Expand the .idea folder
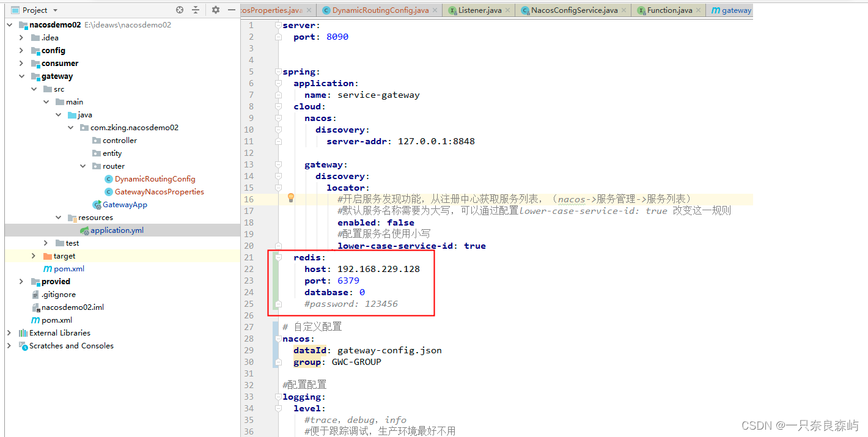The width and height of the screenshot is (868, 437). click(21, 38)
